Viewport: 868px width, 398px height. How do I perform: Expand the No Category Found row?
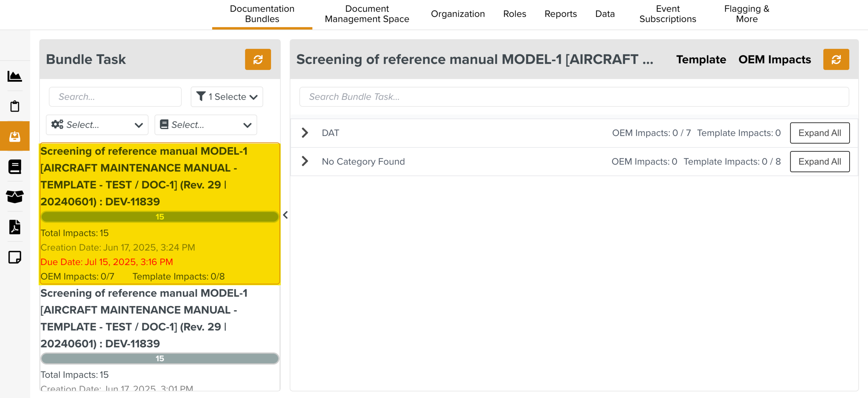305,161
